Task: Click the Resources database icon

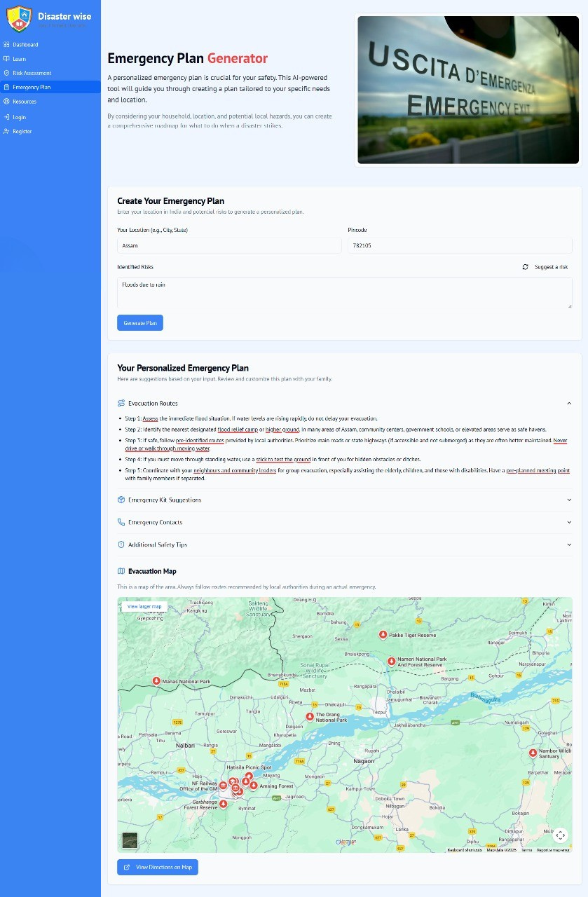Action: (x=6, y=102)
